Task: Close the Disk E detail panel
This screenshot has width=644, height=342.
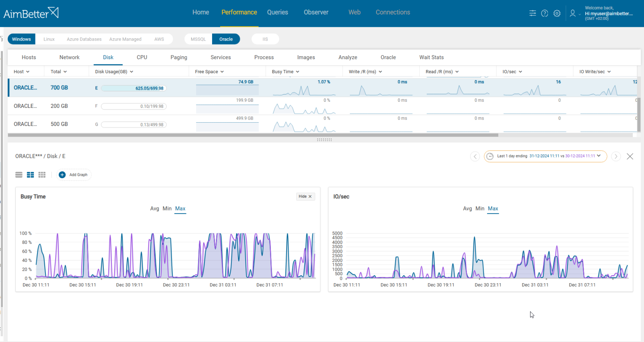Action: (x=630, y=156)
